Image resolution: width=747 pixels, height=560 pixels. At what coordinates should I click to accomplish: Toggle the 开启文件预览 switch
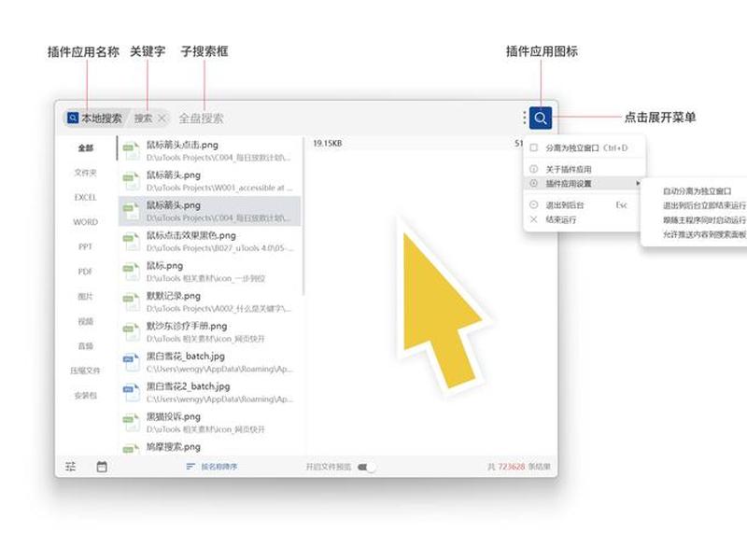click(366, 467)
